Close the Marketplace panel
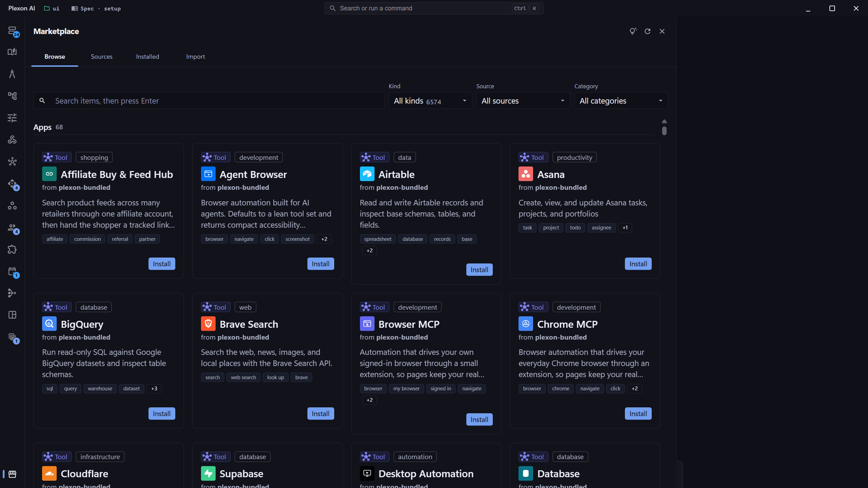This screenshot has width=868, height=488. pyautogui.click(x=662, y=31)
